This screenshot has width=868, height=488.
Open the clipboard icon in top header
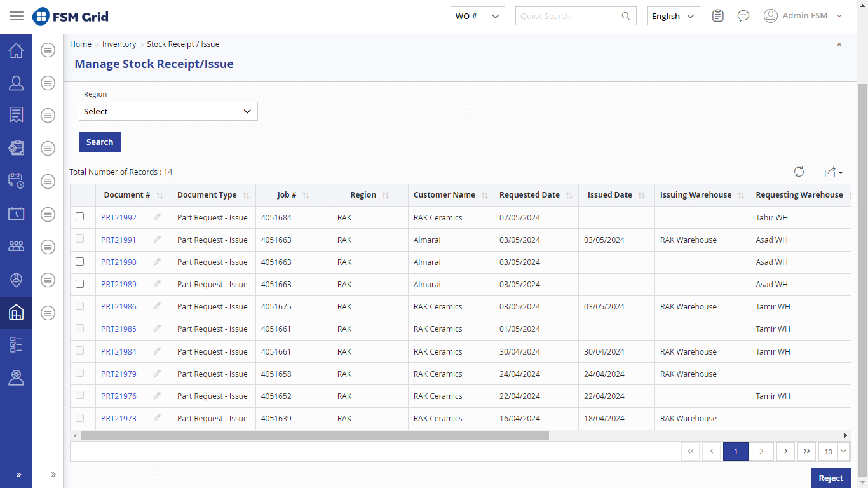pyautogui.click(x=717, y=16)
